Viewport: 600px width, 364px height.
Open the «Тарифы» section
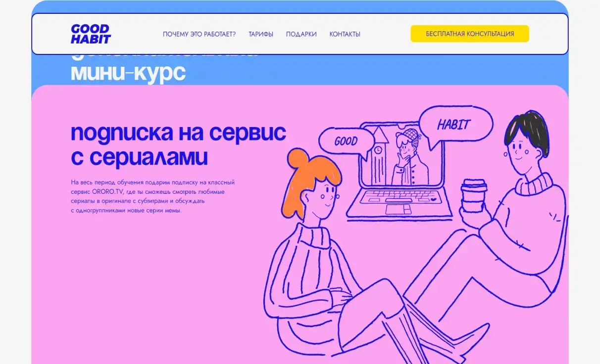coord(261,34)
